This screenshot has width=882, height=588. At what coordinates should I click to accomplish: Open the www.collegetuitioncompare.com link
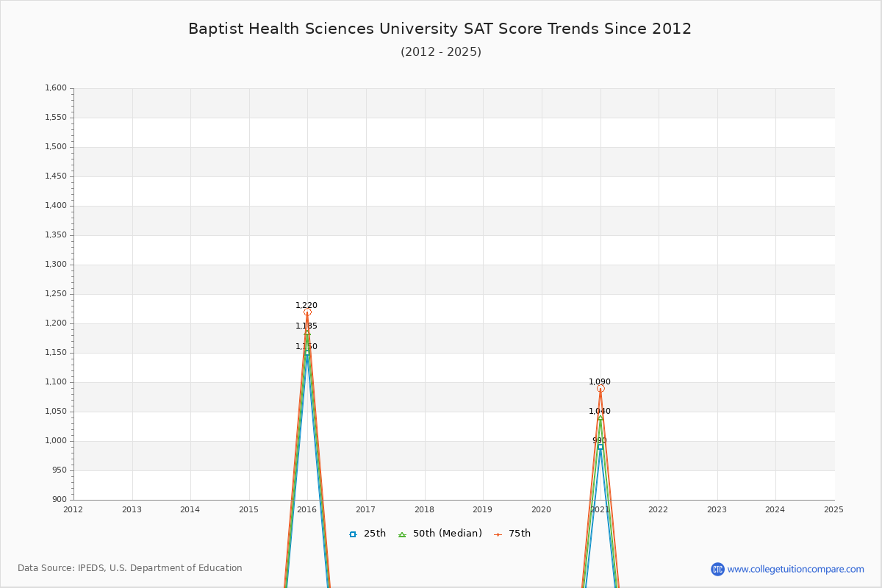(796, 569)
